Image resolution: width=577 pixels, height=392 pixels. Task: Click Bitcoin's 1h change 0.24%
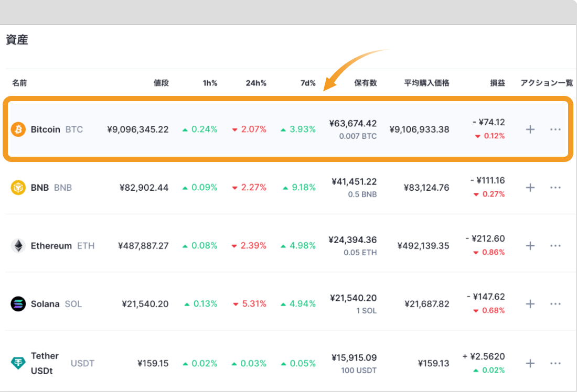coord(200,129)
